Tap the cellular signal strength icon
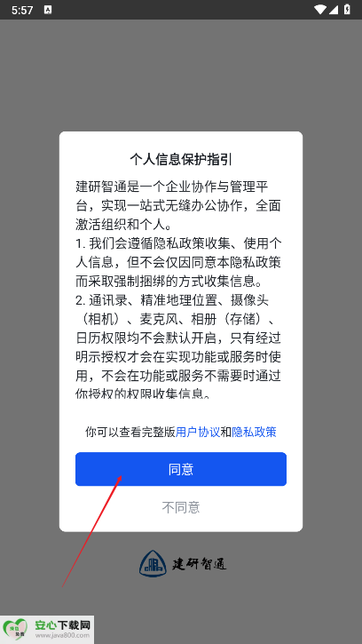Viewport: 362px width, 644px height. (x=333, y=10)
